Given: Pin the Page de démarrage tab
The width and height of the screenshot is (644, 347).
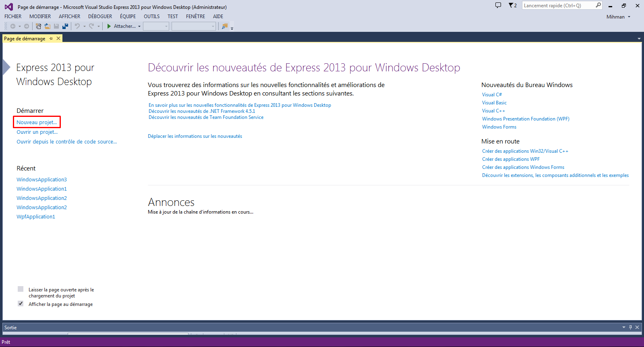Looking at the screenshot, I should (x=51, y=39).
